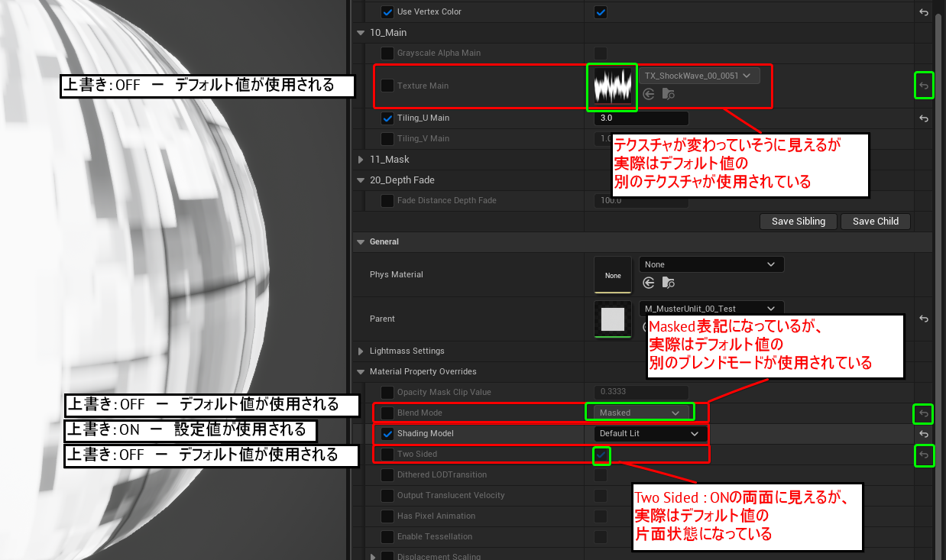Reset the Parent material to default

[x=923, y=319]
